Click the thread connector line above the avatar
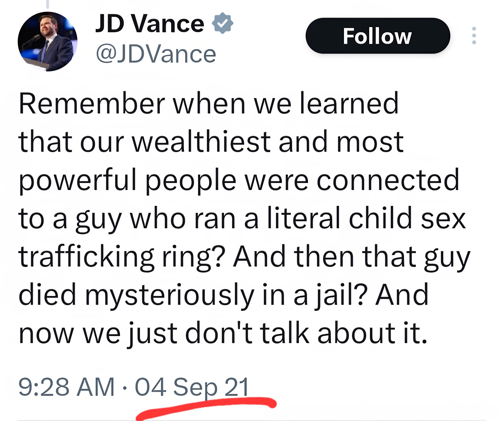Viewport: 504px width, 421px height. pyautogui.click(x=47, y=4)
